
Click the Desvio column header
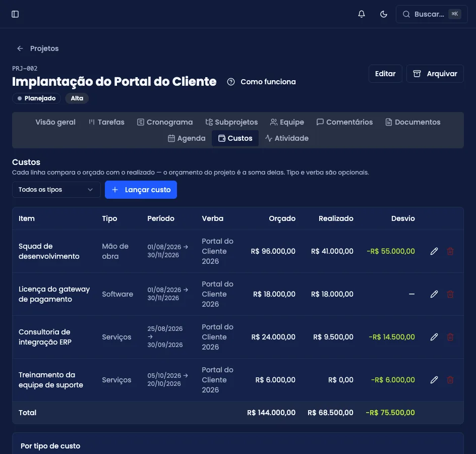click(403, 218)
